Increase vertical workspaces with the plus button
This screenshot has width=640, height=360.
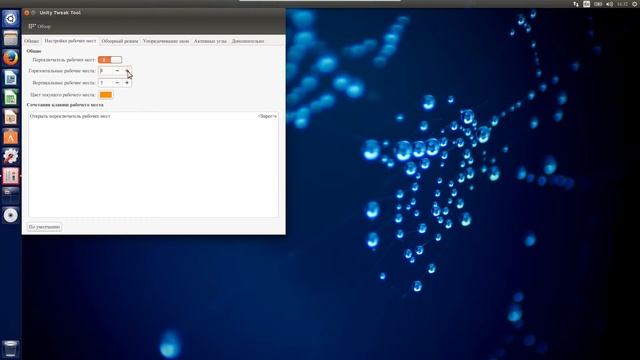pos(127,83)
